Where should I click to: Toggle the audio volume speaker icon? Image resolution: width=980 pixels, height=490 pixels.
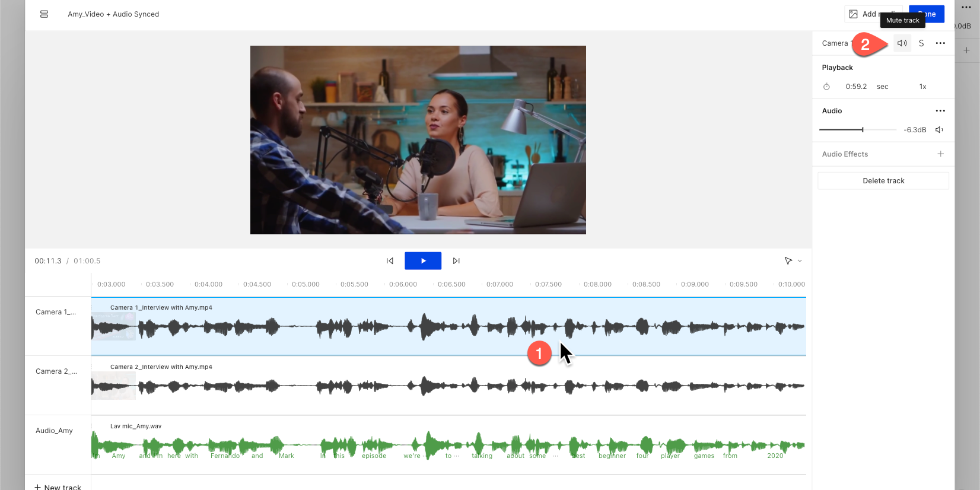(x=939, y=130)
